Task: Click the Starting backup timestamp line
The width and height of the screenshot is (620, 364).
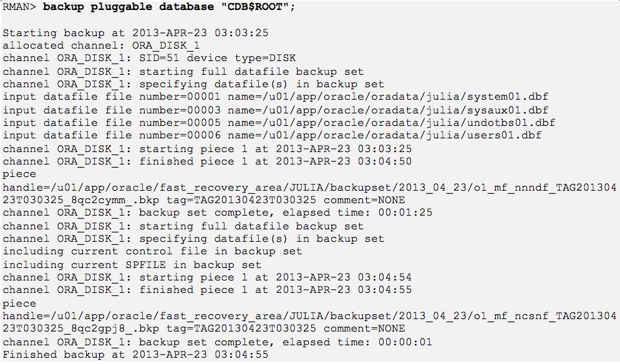Action: pyautogui.click(x=135, y=33)
